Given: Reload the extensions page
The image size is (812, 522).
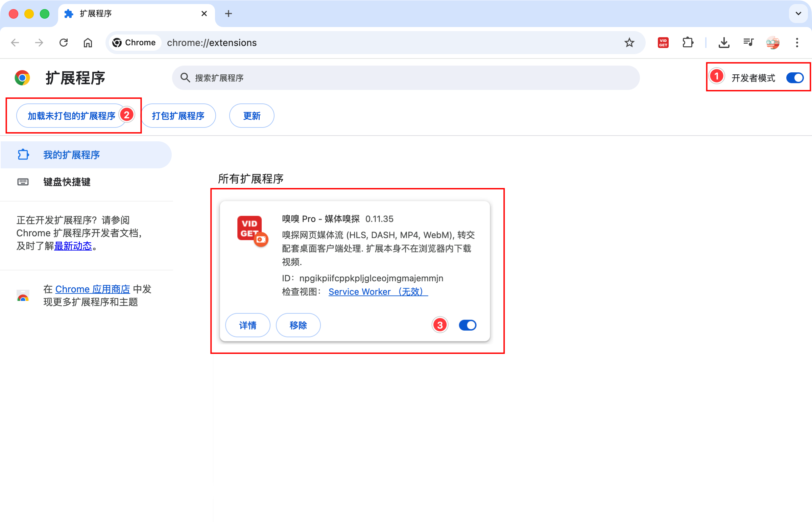Looking at the screenshot, I should click(64, 43).
